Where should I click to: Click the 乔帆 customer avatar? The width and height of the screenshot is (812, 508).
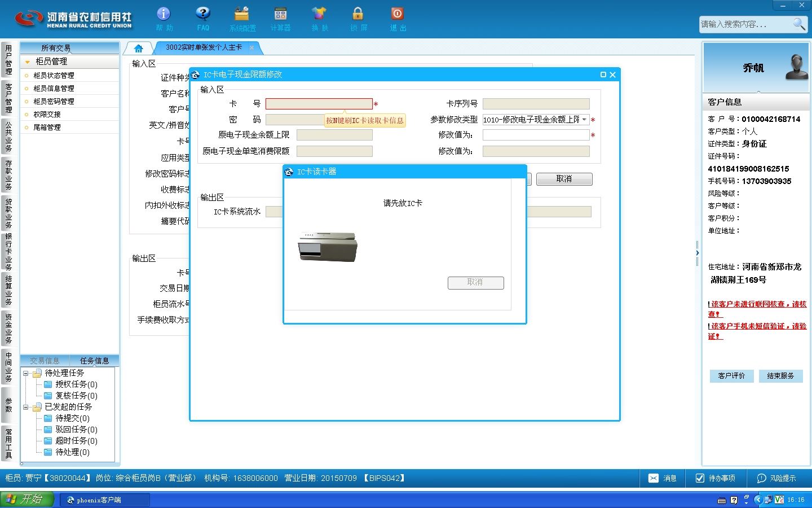click(x=797, y=67)
